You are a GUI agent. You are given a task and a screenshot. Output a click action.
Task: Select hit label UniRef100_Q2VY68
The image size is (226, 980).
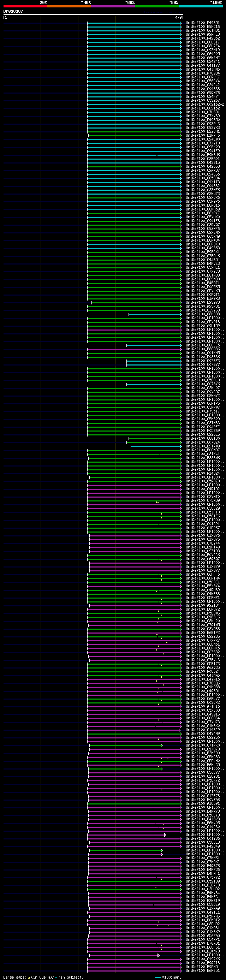(x=203, y=310)
